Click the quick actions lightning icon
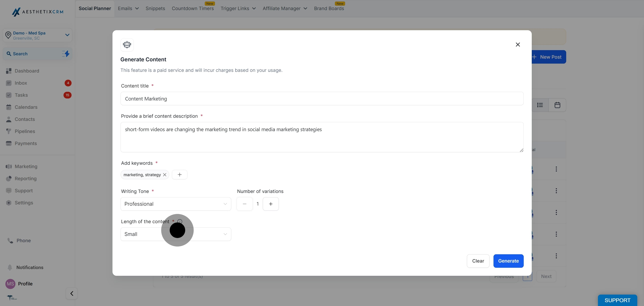The width and height of the screenshot is (644, 306). pyautogui.click(x=66, y=53)
